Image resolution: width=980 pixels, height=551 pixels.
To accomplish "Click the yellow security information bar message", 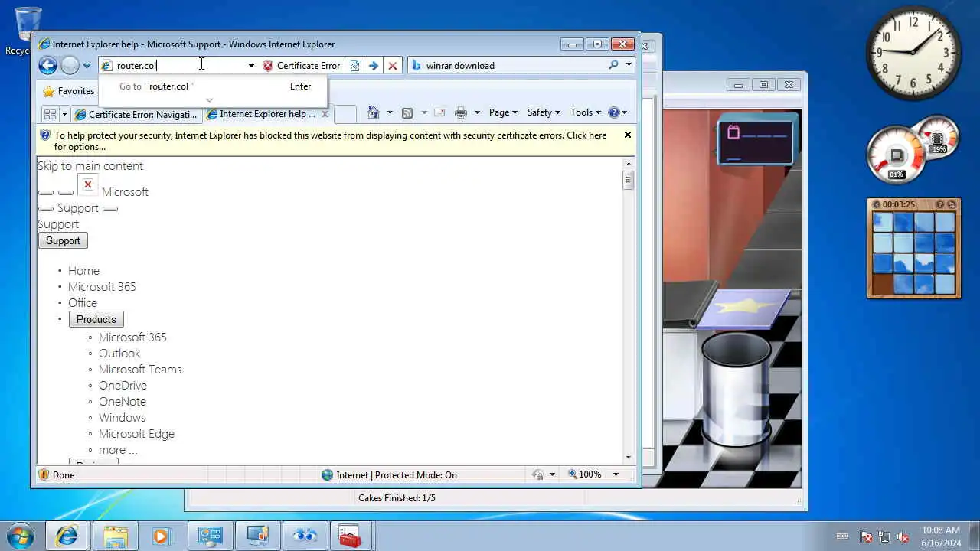I will pyautogui.click(x=330, y=141).
